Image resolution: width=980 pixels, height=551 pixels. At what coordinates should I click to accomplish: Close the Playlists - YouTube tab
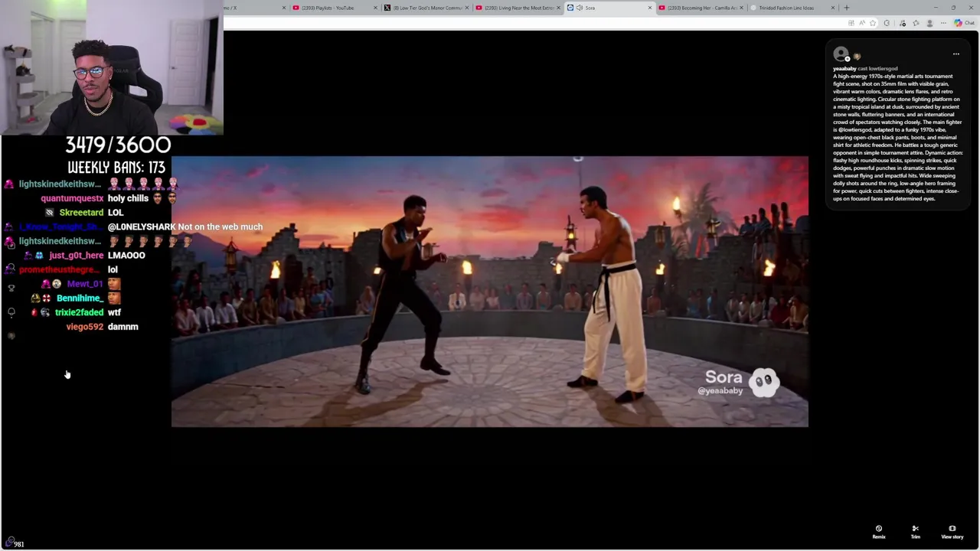click(x=375, y=8)
